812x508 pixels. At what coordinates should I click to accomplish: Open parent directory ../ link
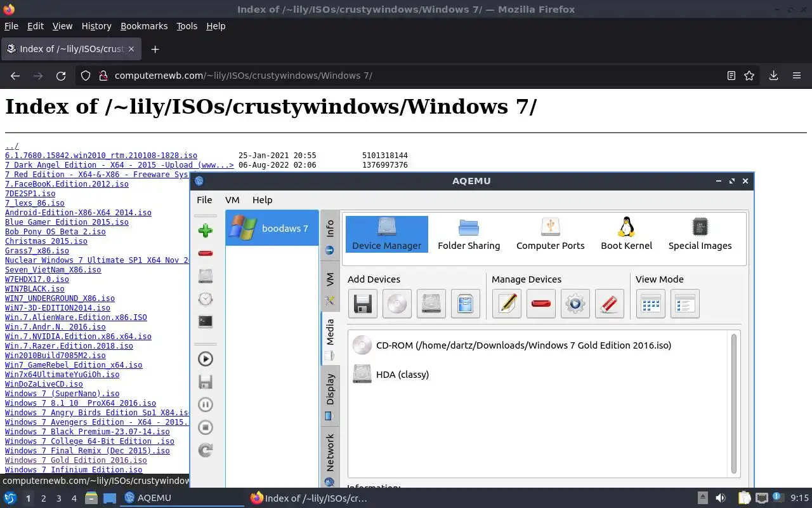tap(12, 146)
